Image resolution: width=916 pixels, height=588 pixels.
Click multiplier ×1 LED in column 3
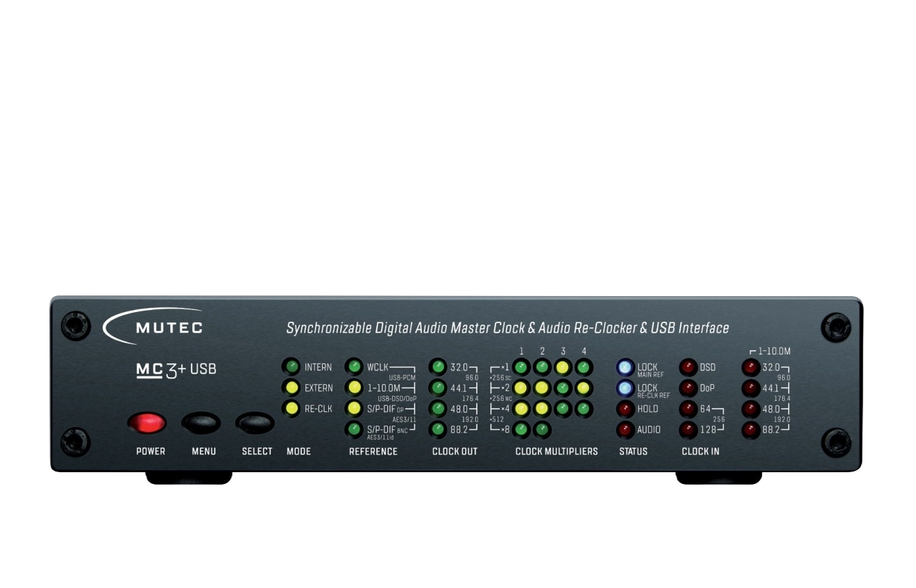pos(563,367)
